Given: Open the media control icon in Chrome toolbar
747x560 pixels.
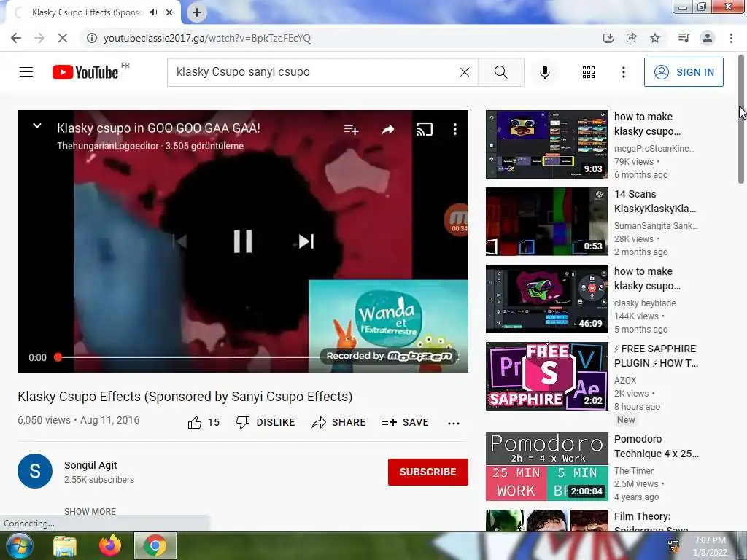Looking at the screenshot, I should (684, 38).
